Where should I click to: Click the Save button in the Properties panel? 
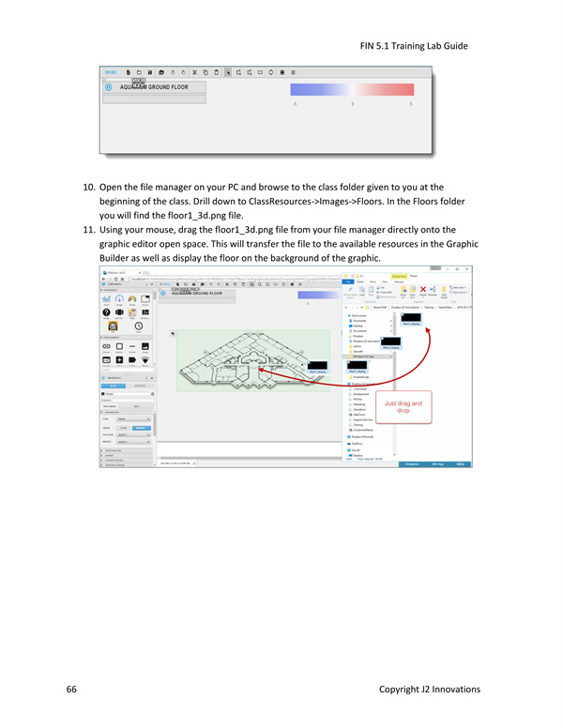pyautogui.click(x=136, y=406)
